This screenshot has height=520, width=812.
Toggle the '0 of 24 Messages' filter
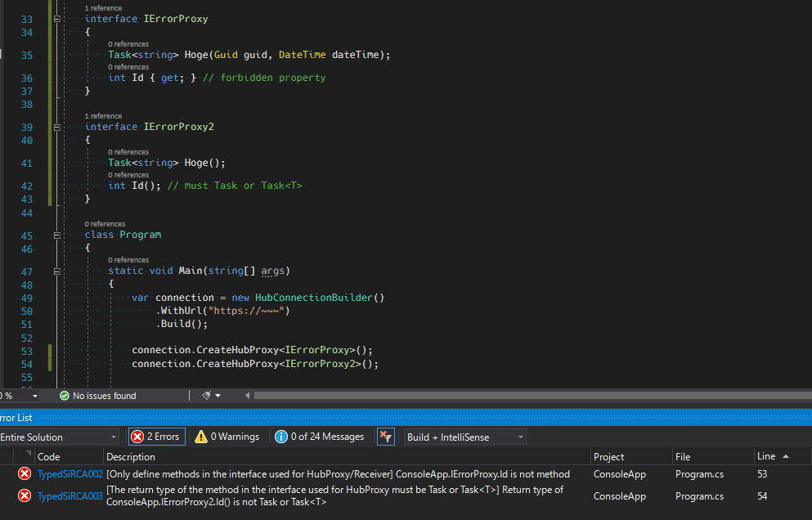(319, 437)
